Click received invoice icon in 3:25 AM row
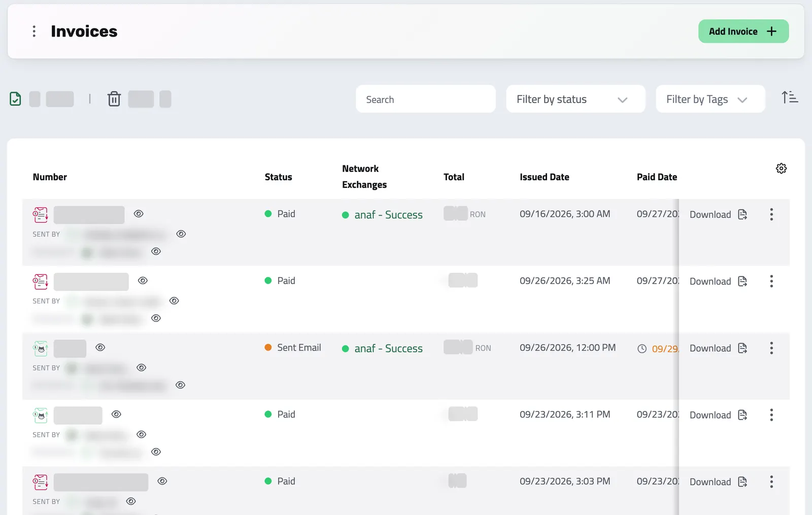 (x=41, y=282)
